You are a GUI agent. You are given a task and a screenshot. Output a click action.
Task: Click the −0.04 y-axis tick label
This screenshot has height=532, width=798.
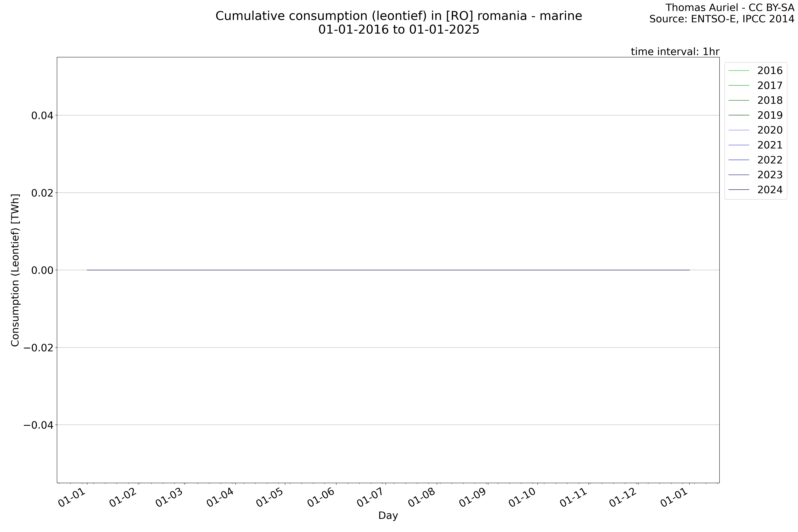[x=38, y=425]
